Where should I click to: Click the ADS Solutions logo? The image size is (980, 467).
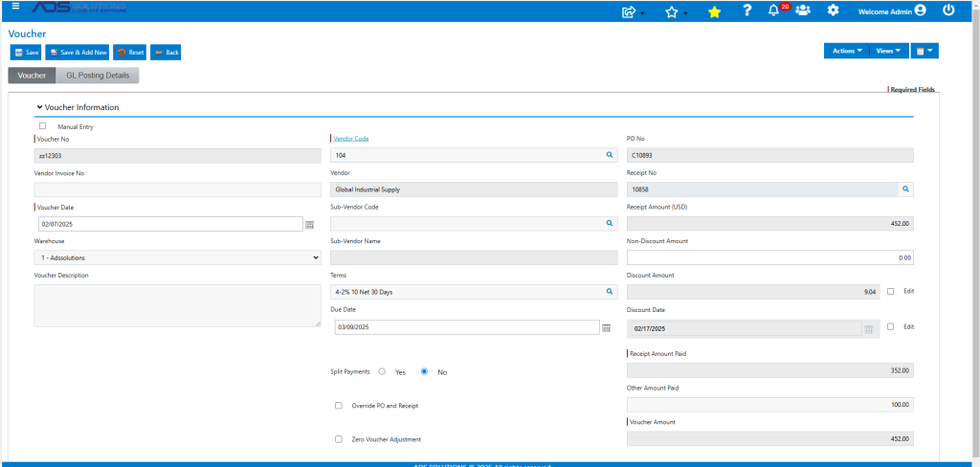79,8
